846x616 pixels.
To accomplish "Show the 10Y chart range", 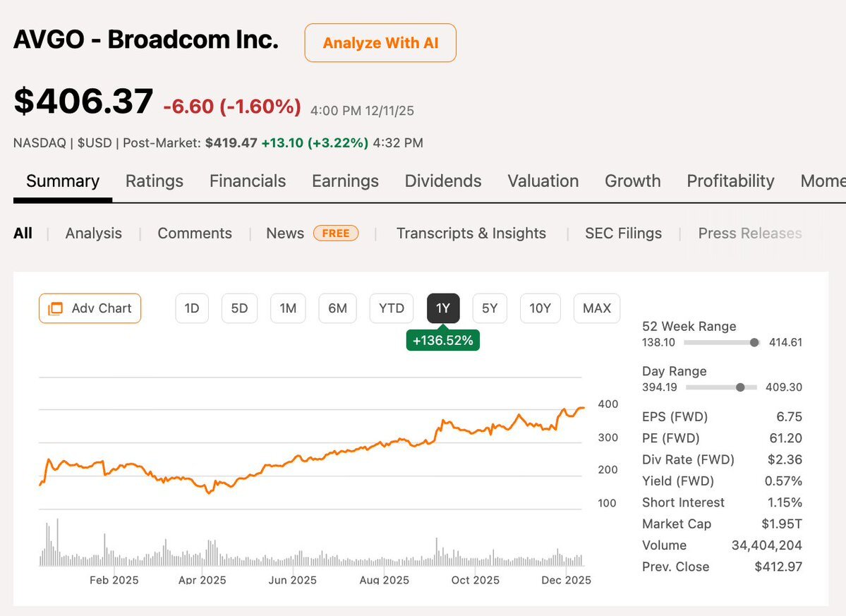I will coord(540,308).
